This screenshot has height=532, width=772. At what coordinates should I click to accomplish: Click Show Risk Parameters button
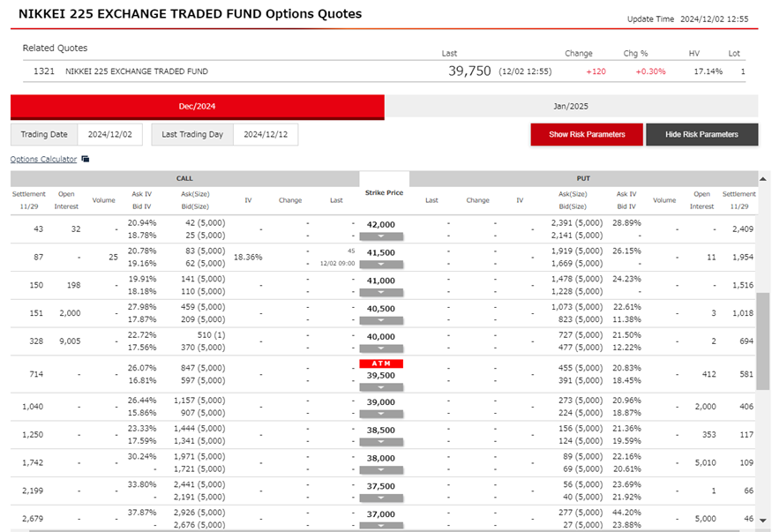[587, 134]
